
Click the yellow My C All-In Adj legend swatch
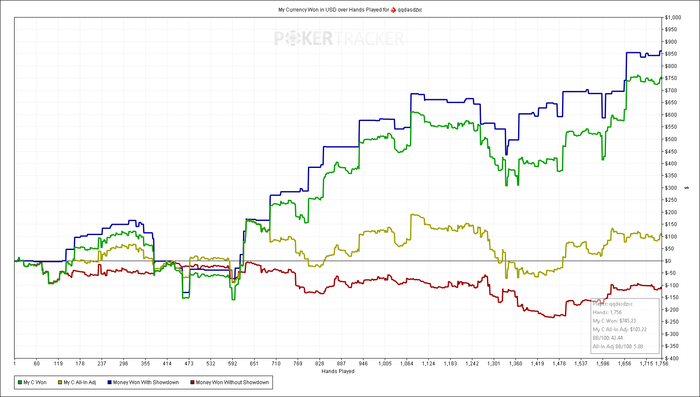point(60,383)
